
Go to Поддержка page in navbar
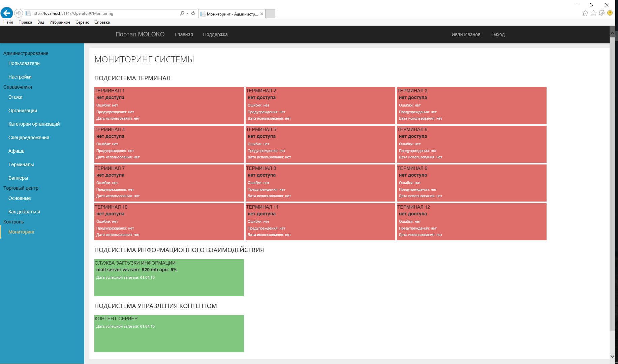[x=215, y=34]
